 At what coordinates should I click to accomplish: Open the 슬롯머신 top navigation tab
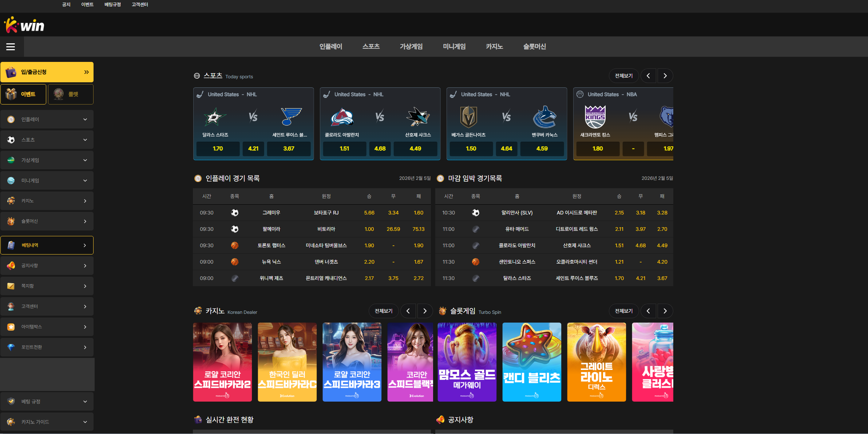click(534, 47)
